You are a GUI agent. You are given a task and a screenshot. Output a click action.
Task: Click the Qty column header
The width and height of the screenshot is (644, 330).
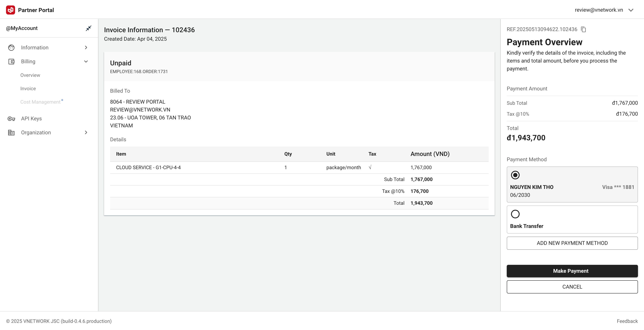click(x=288, y=154)
